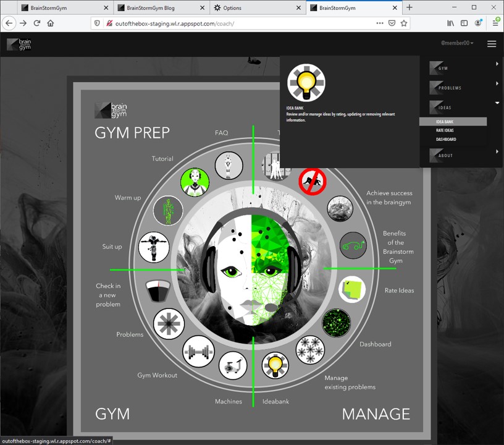This screenshot has height=445, width=504.
Task: Show tracking protection shield info
Action: pyautogui.click(x=97, y=23)
